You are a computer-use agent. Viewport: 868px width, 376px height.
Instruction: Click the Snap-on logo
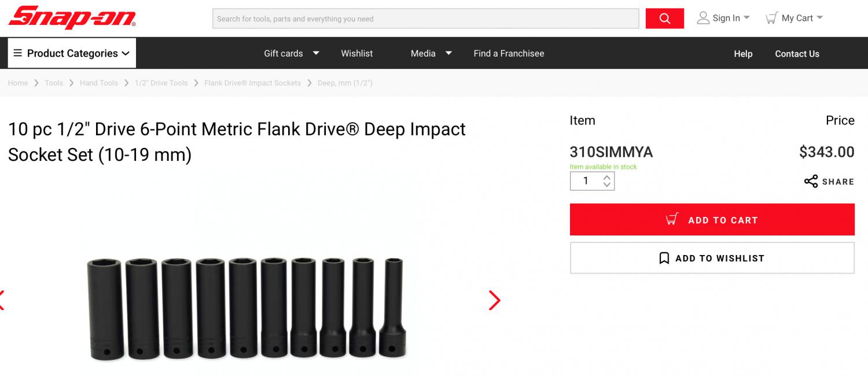tap(72, 18)
